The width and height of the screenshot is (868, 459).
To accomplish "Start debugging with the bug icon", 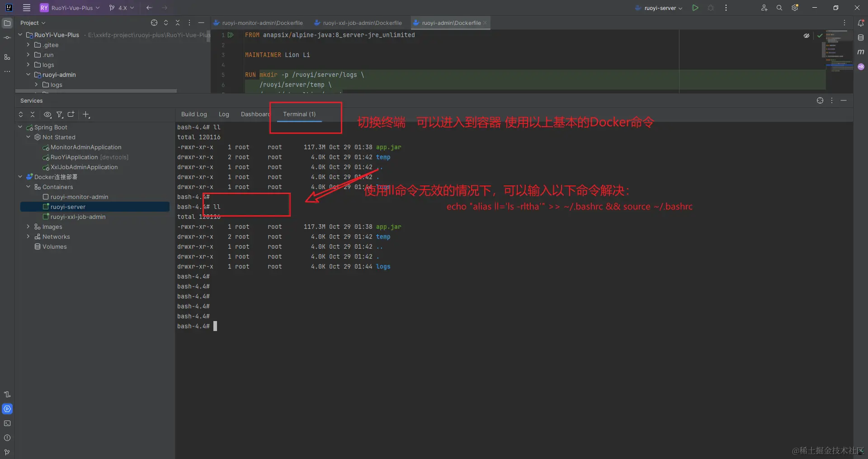I will 711,8.
